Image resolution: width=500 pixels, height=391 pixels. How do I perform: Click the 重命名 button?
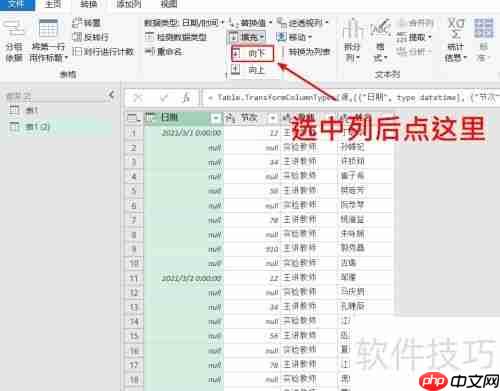click(164, 51)
